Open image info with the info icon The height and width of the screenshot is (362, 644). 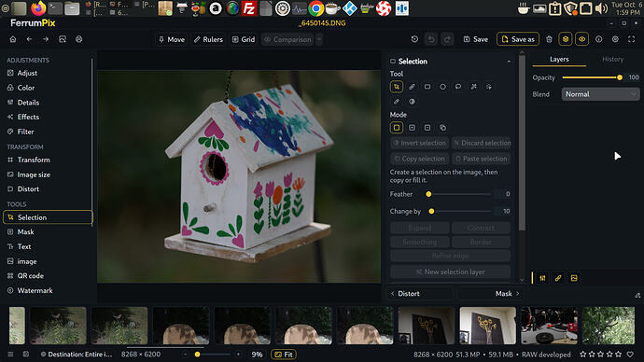coord(599,39)
